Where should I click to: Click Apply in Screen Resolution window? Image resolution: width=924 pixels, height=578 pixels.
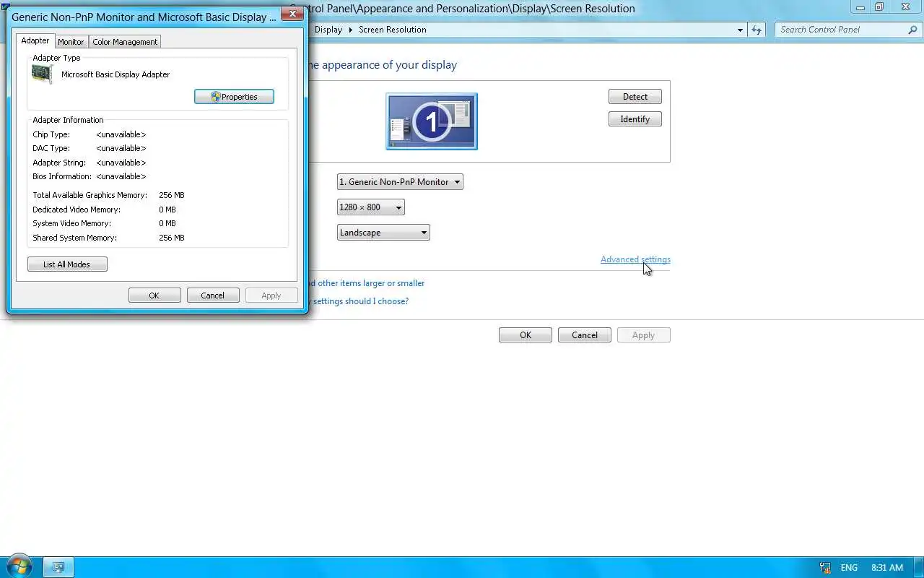644,335
